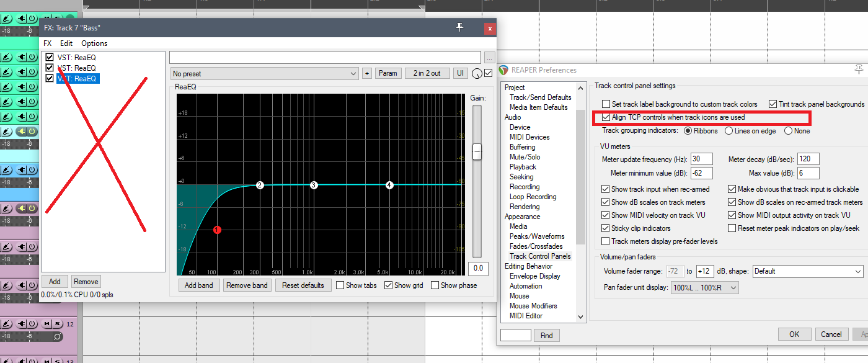Click Reset defaults in ReaEQ
This screenshot has width=868, height=363.
pos(303,285)
